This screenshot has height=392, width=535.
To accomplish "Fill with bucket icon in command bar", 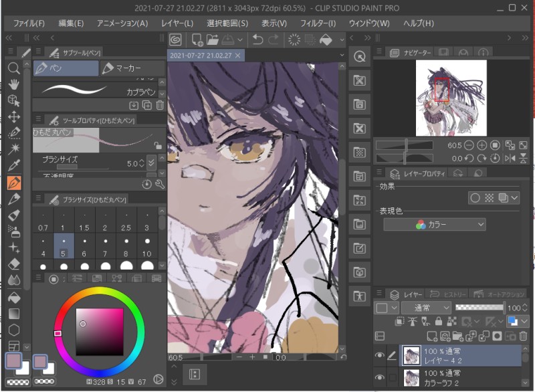I will (x=326, y=39).
